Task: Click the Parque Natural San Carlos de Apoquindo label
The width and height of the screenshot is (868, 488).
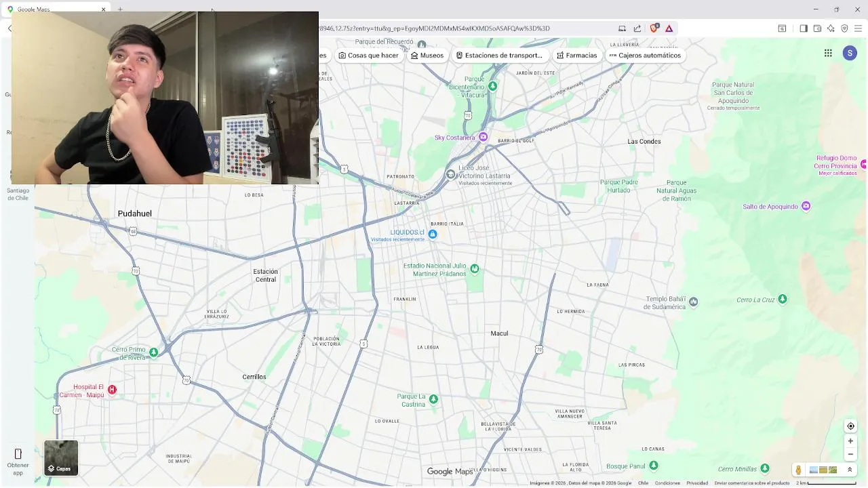Action: [733, 93]
